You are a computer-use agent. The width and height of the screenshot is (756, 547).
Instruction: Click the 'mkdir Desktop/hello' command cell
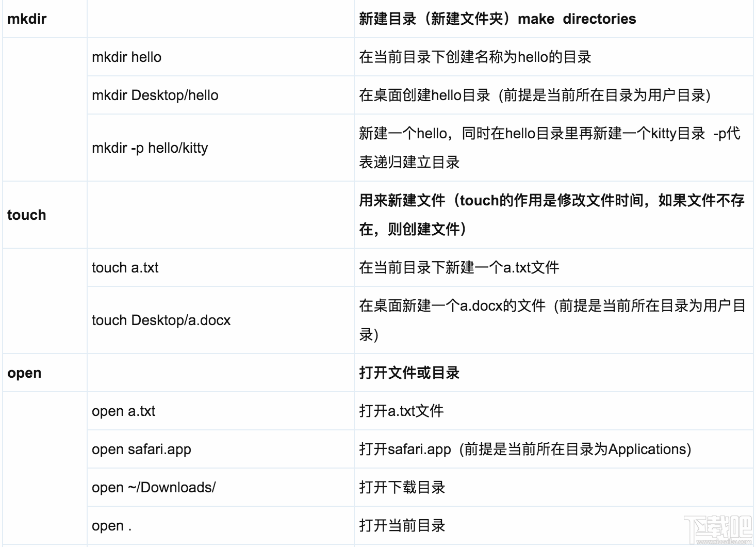[x=155, y=95]
